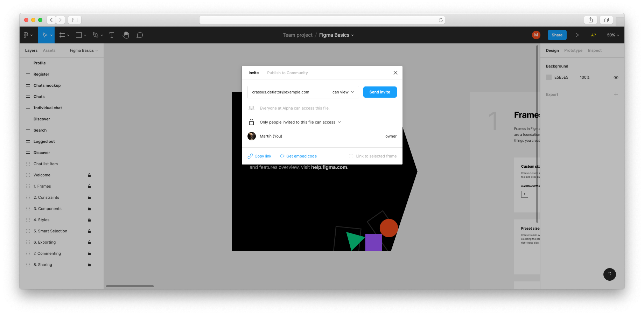Toggle background visibility eye icon
The height and width of the screenshot is (315, 644).
coord(616,77)
